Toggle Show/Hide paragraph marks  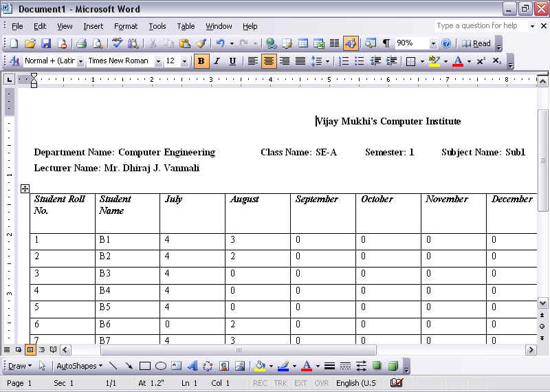[386, 43]
